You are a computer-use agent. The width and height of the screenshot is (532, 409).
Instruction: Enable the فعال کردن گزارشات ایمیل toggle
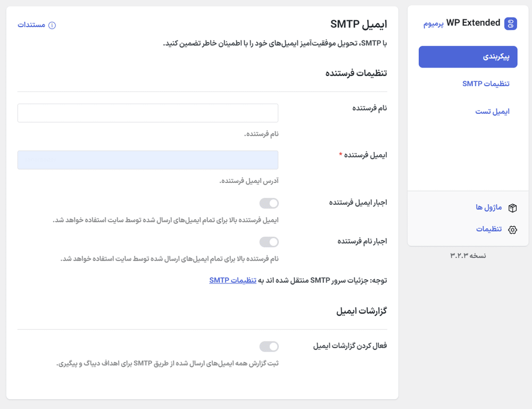pos(269,346)
